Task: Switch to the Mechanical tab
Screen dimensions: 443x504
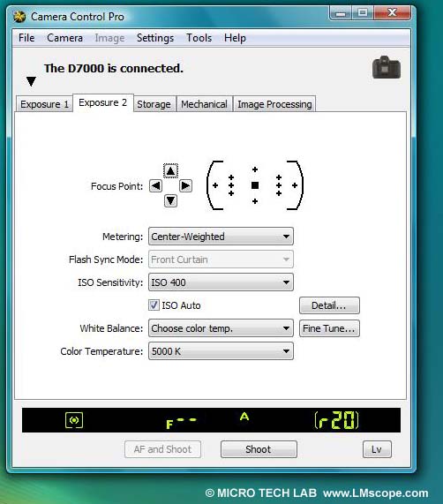Action: [204, 104]
